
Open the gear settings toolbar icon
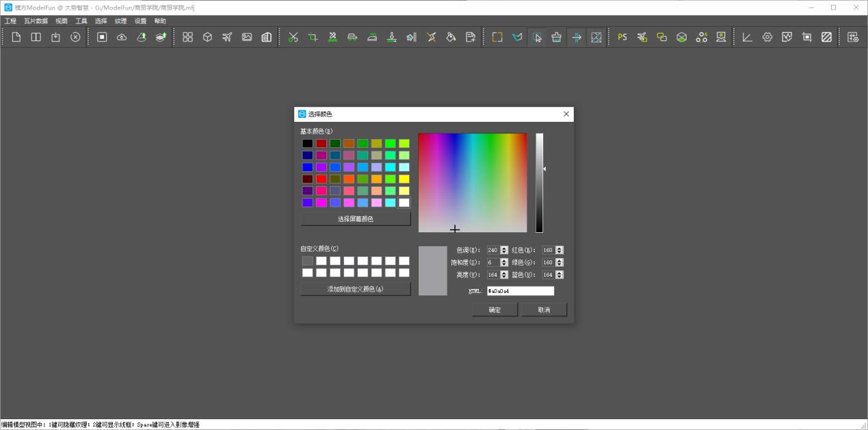[x=767, y=37]
